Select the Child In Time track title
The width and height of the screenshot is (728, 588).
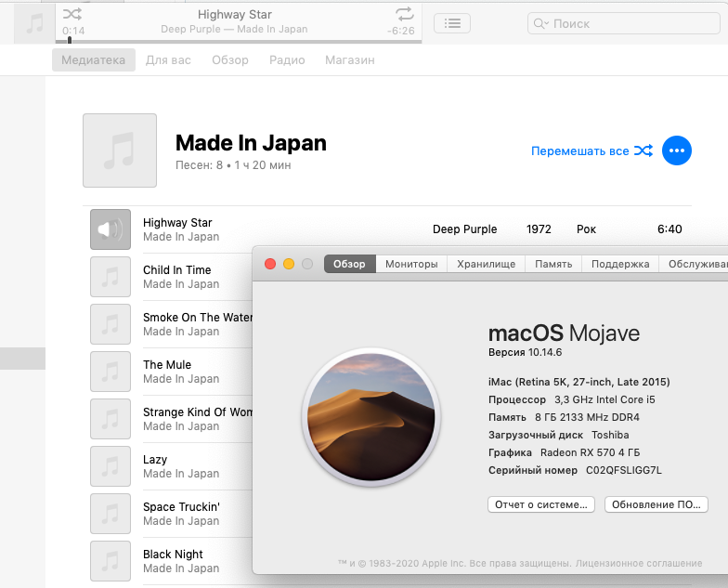tap(176, 269)
